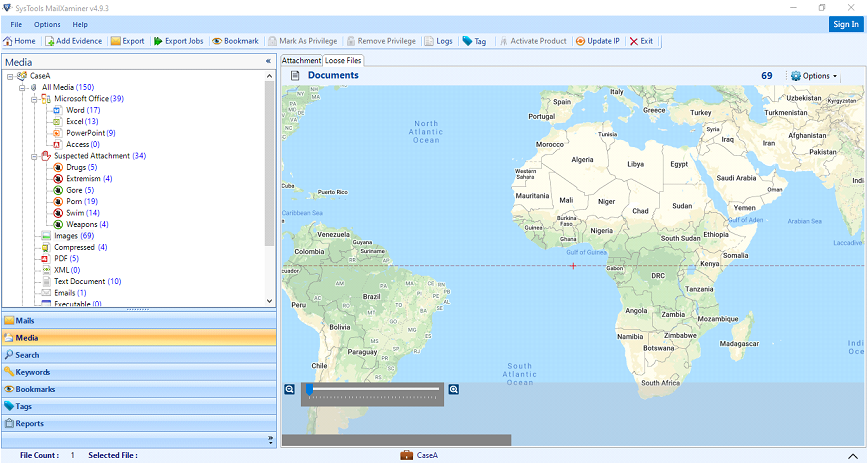Screen dimensions: 868x474
Task: Expand navigation pane overflow chevron at bottom
Action: point(271,440)
